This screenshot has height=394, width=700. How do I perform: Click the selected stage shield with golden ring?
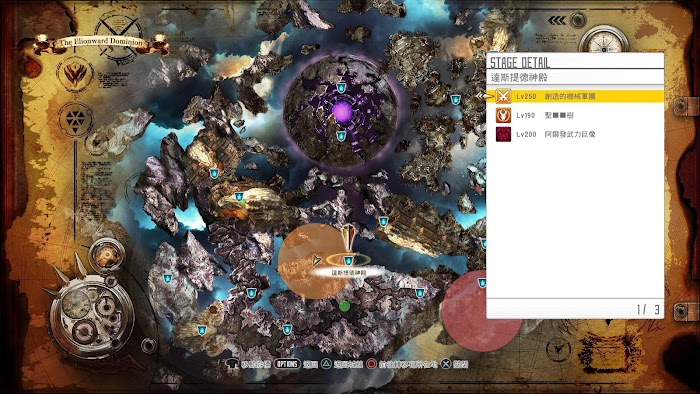pos(348,260)
